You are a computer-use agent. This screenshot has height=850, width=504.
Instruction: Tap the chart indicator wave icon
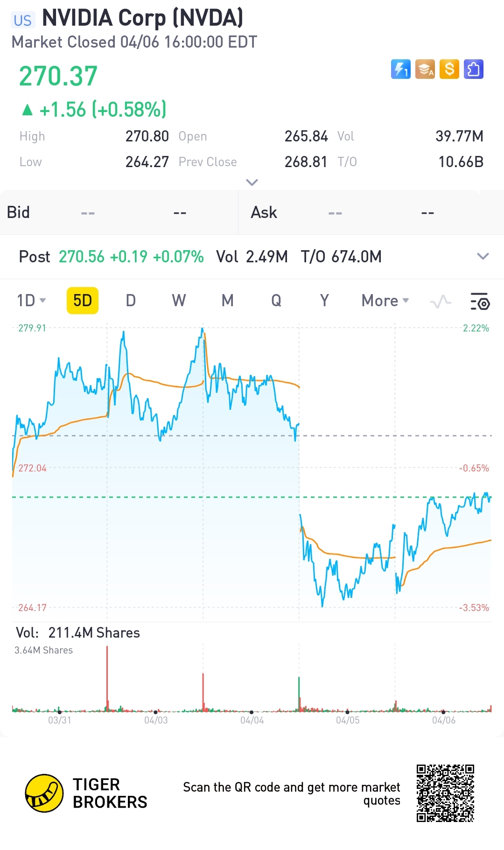[x=441, y=302]
